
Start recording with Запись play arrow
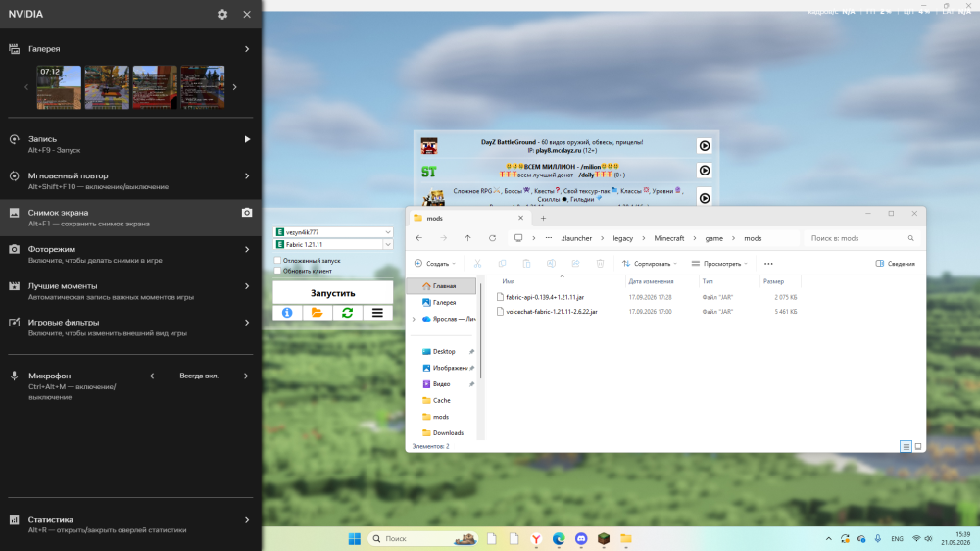pyautogui.click(x=247, y=139)
